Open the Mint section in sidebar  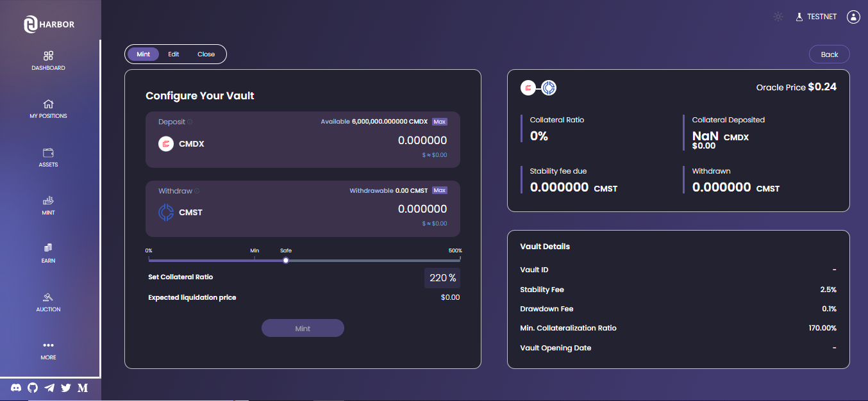click(x=48, y=205)
